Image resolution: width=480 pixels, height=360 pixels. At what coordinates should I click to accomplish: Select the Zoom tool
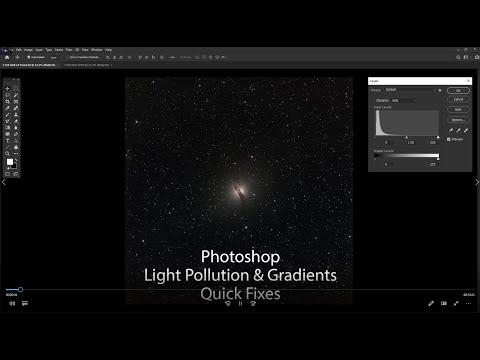(7, 154)
